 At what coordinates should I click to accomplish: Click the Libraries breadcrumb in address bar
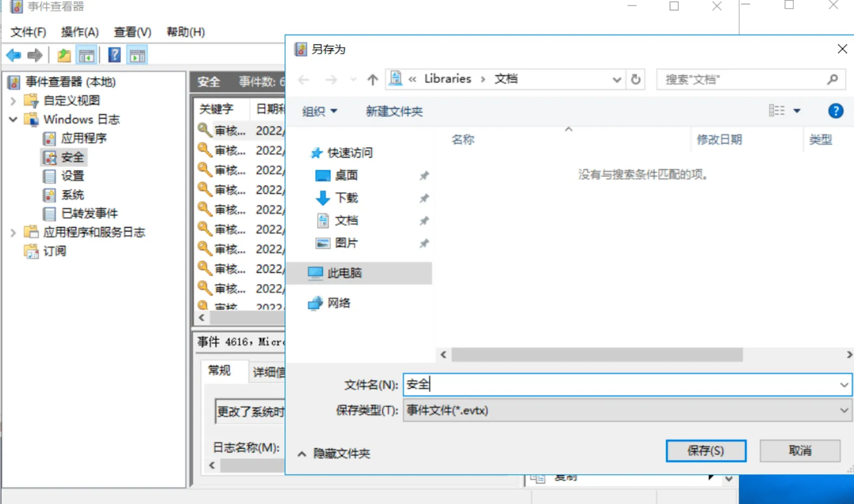pyautogui.click(x=448, y=79)
